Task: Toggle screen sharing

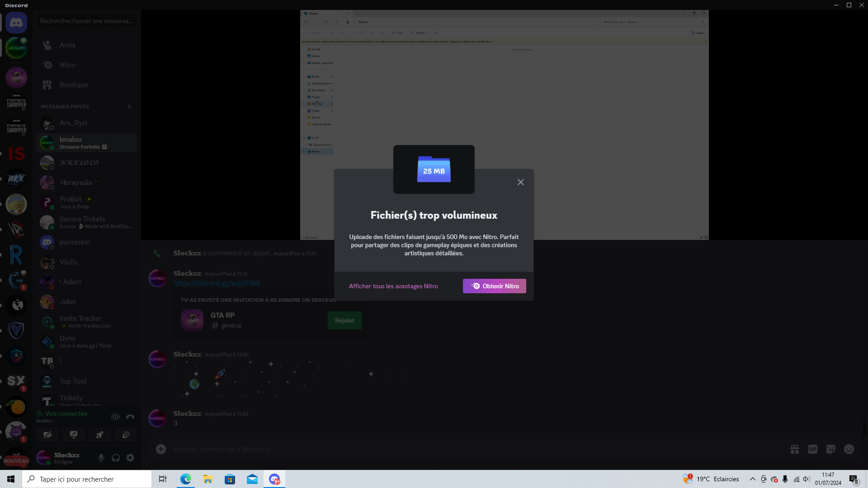Action: pos(74,435)
